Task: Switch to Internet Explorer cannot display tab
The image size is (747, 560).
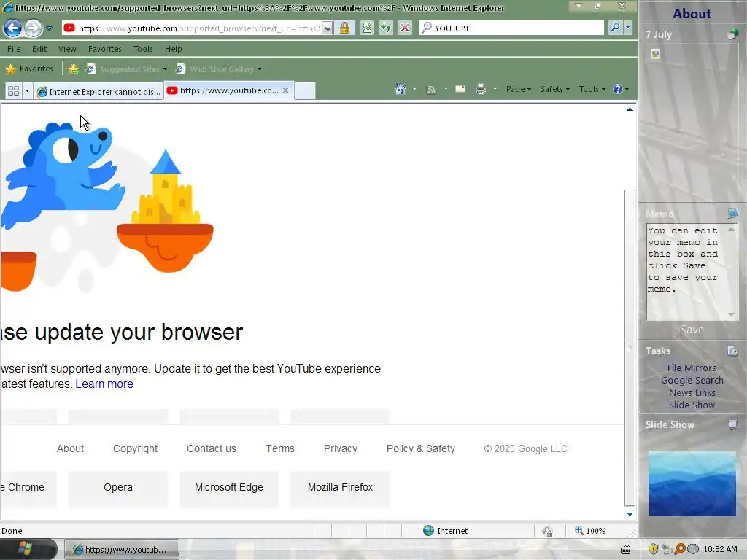Action: click(98, 91)
